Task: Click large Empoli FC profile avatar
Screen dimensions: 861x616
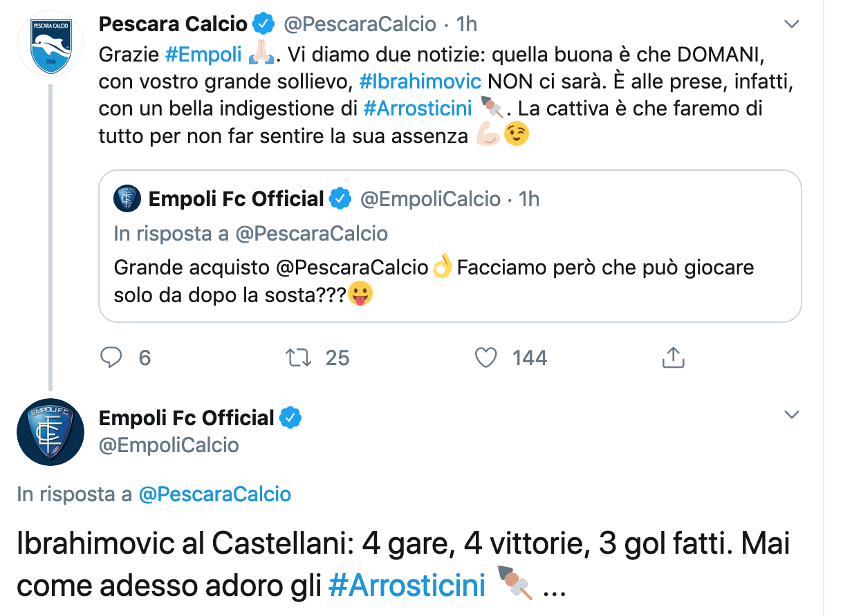Action: [50, 432]
